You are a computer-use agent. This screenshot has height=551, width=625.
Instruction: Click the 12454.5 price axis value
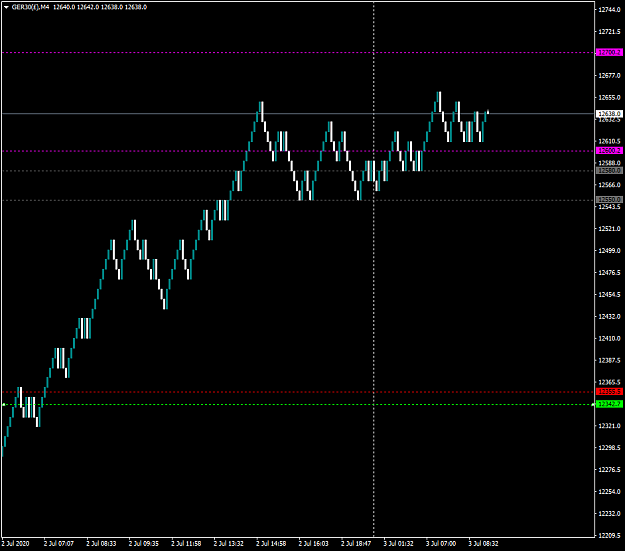point(609,294)
